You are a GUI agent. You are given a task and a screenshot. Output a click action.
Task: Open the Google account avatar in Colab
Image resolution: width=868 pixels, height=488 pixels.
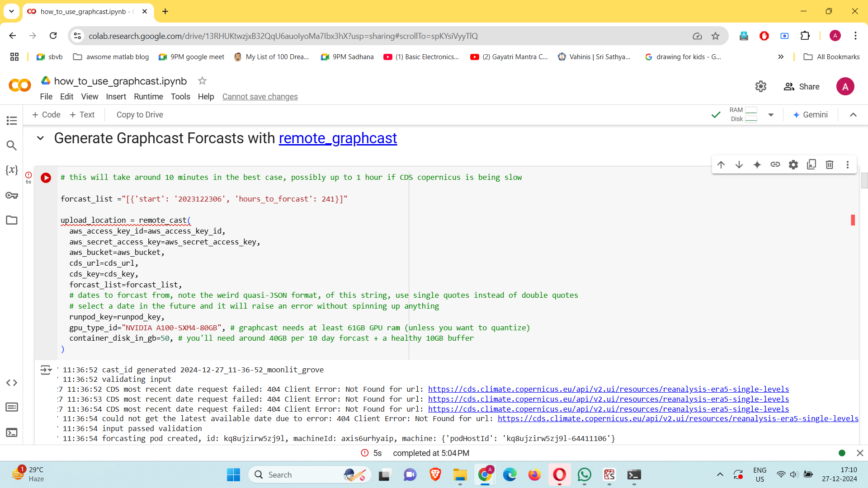pyautogui.click(x=845, y=86)
